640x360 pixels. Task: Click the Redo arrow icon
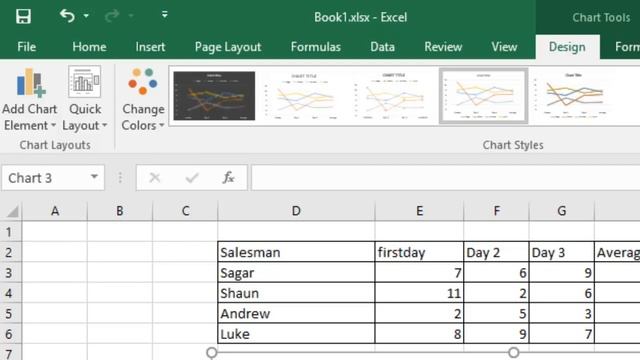point(111,16)
